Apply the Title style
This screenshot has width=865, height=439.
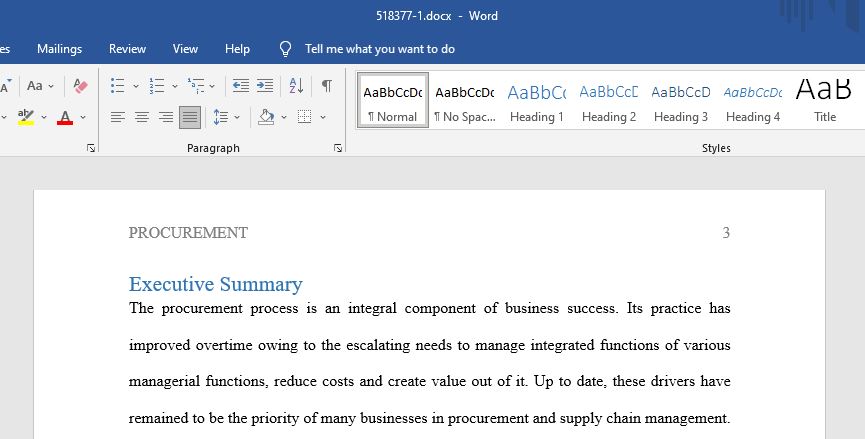pos(825,100)
